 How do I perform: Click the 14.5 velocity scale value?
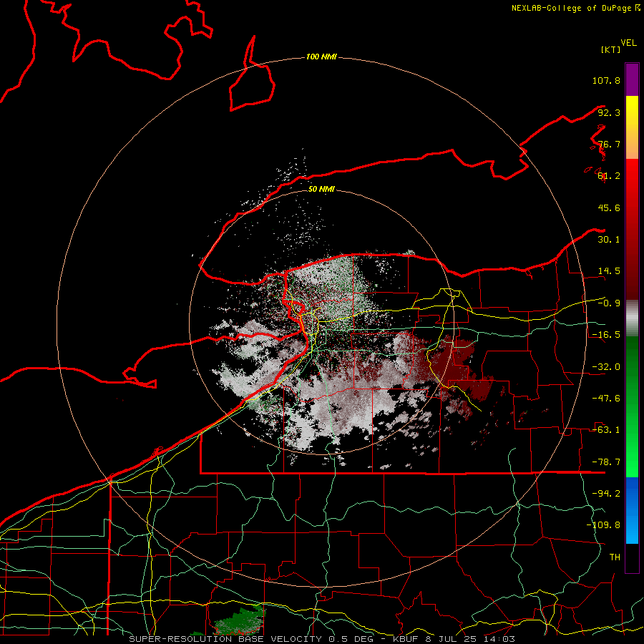point(609,271)
